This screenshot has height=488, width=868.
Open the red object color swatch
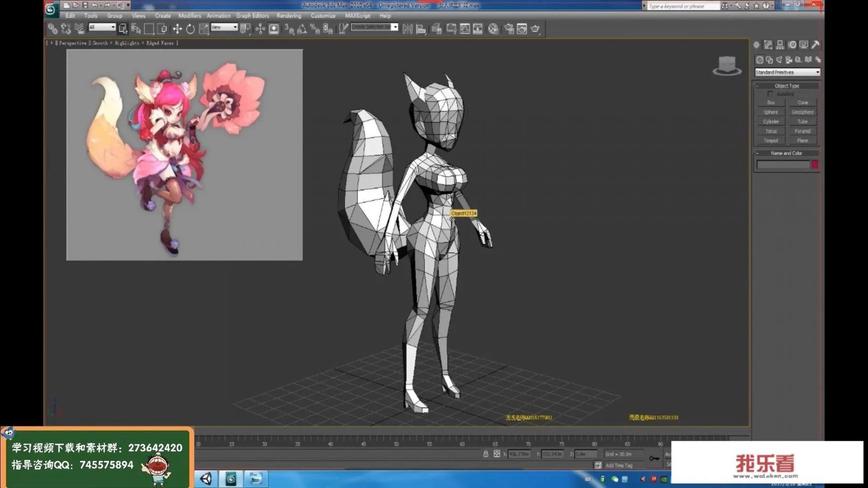coord(815,164)
